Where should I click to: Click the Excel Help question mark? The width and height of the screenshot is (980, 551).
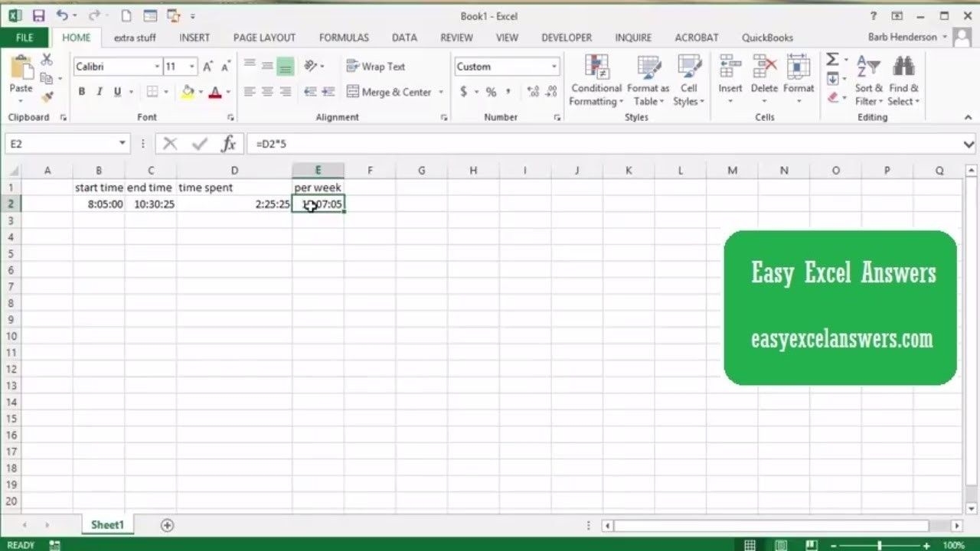click(x=874, y=15)
